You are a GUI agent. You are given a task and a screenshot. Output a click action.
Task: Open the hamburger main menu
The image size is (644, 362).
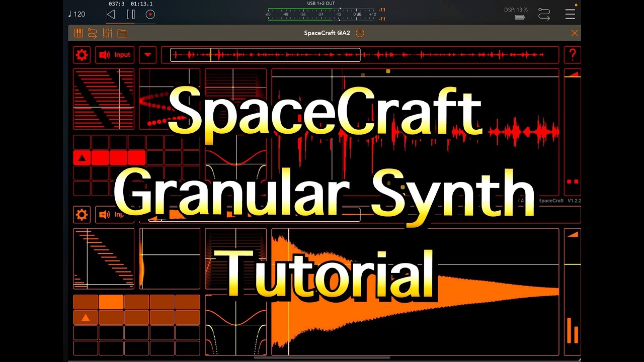(x=570, y=14)
